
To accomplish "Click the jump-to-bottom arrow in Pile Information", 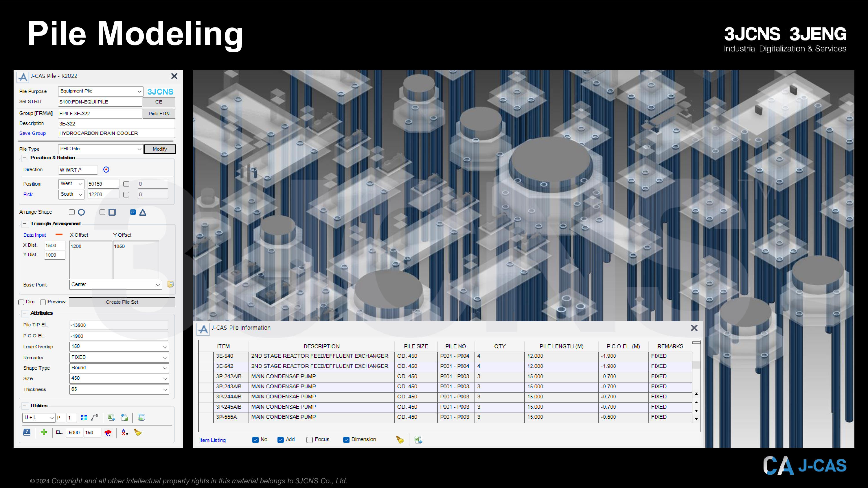I will click(x=696, y=419).
